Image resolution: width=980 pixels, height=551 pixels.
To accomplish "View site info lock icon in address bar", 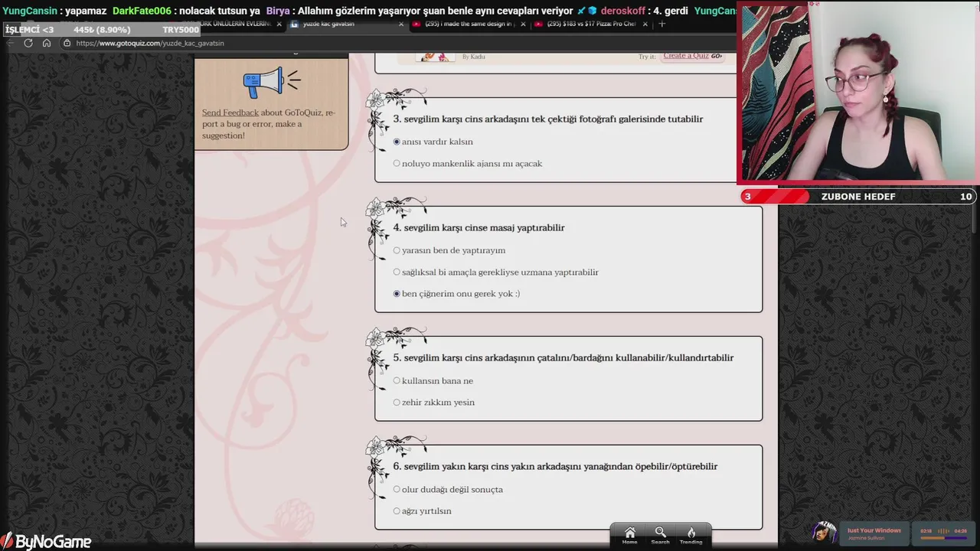I will point(67,43).
